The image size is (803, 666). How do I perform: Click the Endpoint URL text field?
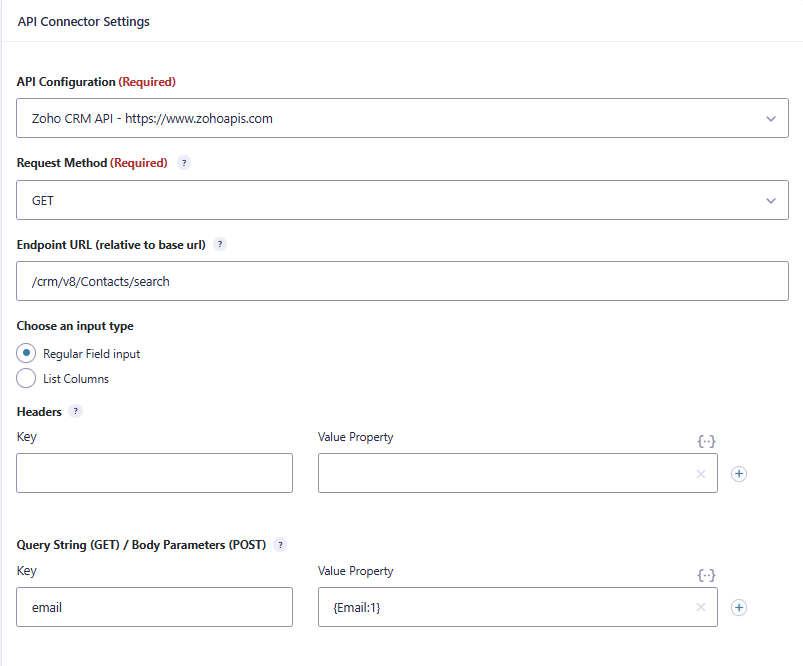(x=400, y=281)
